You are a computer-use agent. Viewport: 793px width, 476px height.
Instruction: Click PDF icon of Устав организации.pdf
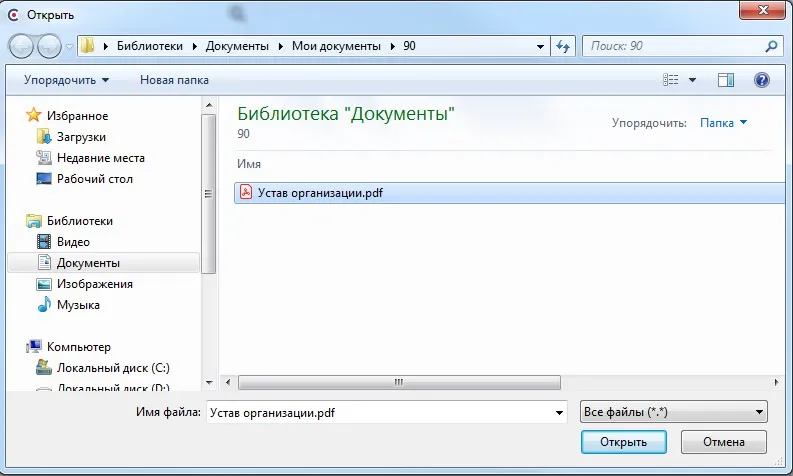pos(246,192)
